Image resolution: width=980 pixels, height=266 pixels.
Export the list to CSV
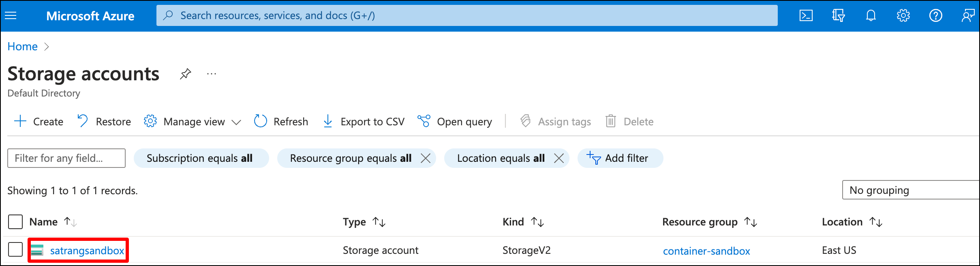pyautogui.click(x=364, y=121)
